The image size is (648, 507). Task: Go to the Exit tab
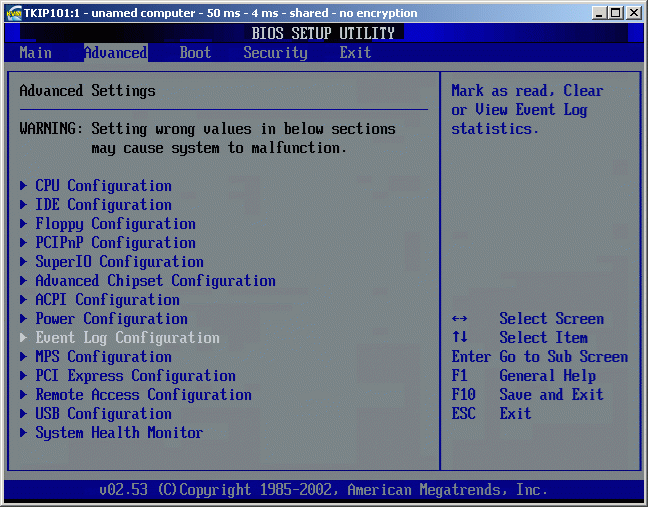point(355,53)
